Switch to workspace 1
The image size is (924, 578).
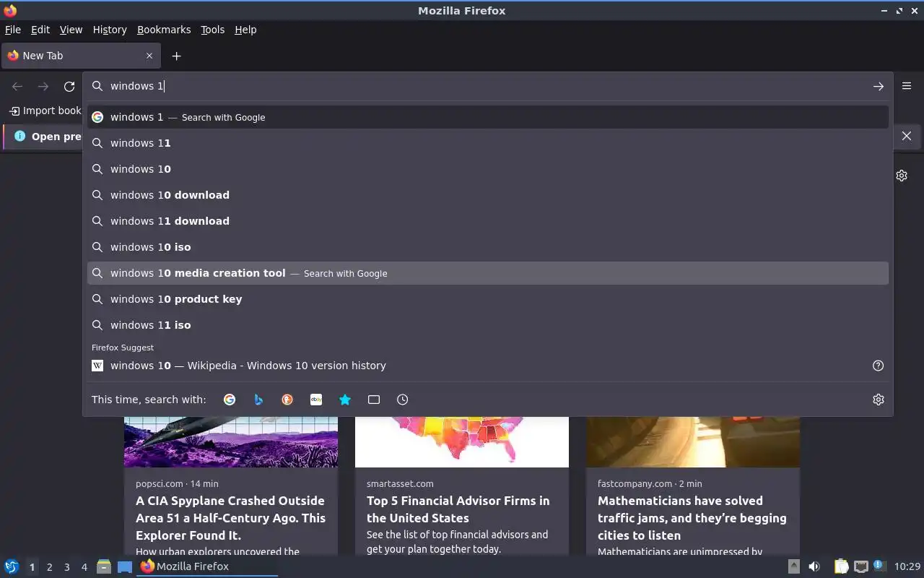tap(32, 567)
